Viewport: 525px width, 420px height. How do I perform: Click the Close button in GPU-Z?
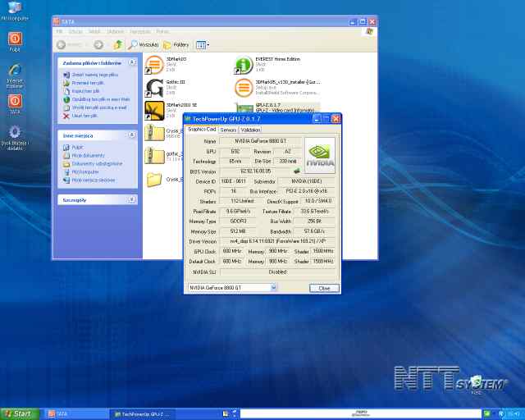coord(324,288)
